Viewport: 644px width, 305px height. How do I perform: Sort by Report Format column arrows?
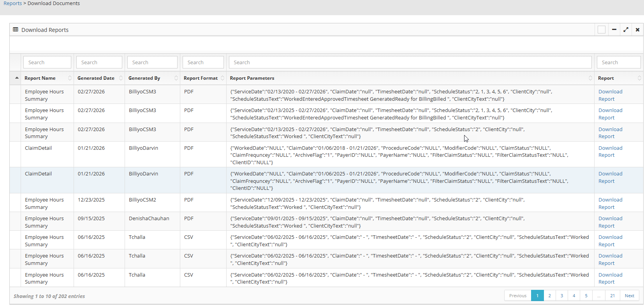(222, 78)
